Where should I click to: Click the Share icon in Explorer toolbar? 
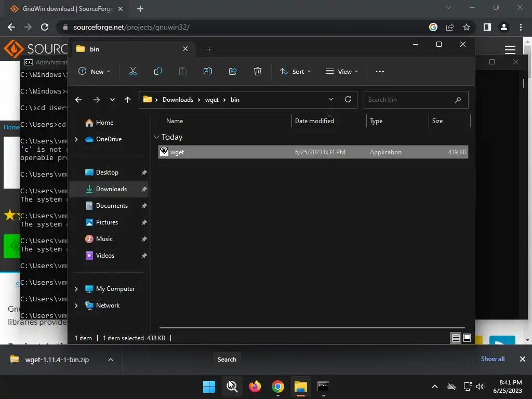233,71
